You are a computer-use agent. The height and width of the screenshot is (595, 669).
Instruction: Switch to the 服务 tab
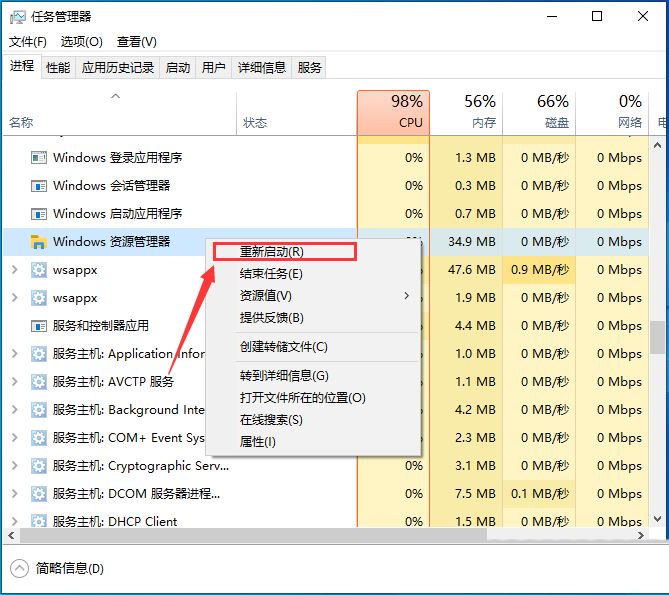tap(309, 67)
